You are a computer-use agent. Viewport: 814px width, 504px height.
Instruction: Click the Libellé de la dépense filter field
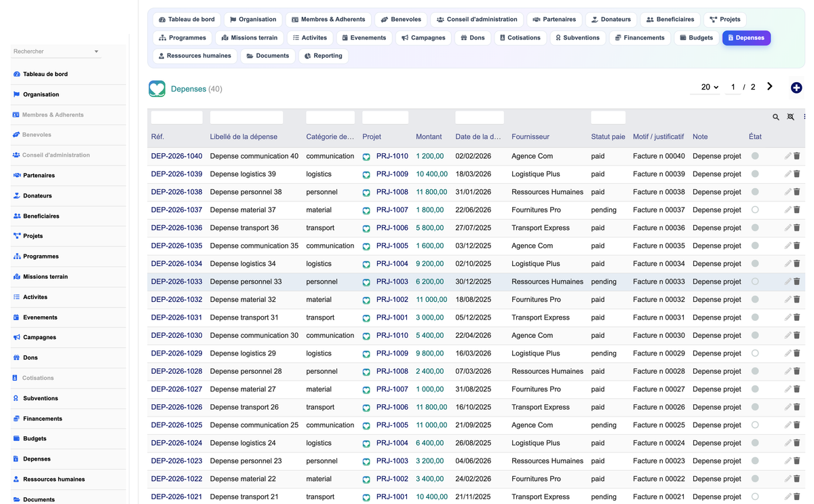tap(246, 117)
